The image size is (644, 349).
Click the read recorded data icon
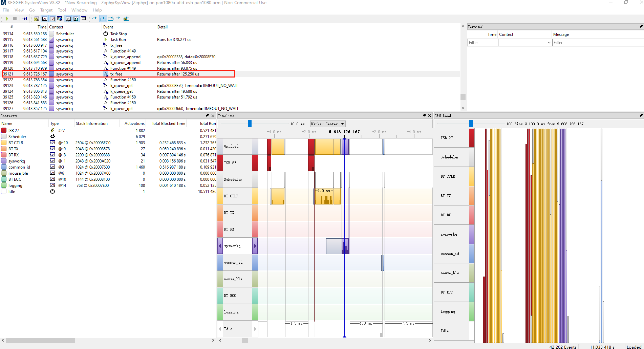(x=25, y=19)
